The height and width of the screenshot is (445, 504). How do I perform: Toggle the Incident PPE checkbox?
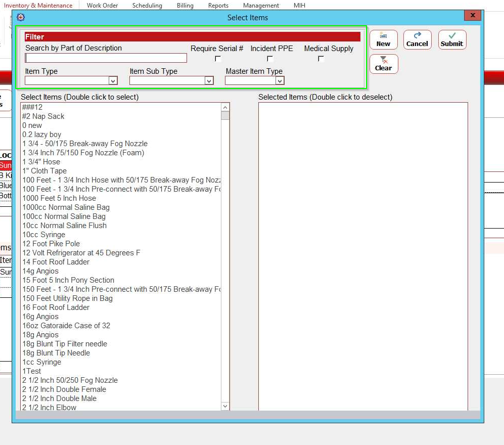click(x=270, y=59)
